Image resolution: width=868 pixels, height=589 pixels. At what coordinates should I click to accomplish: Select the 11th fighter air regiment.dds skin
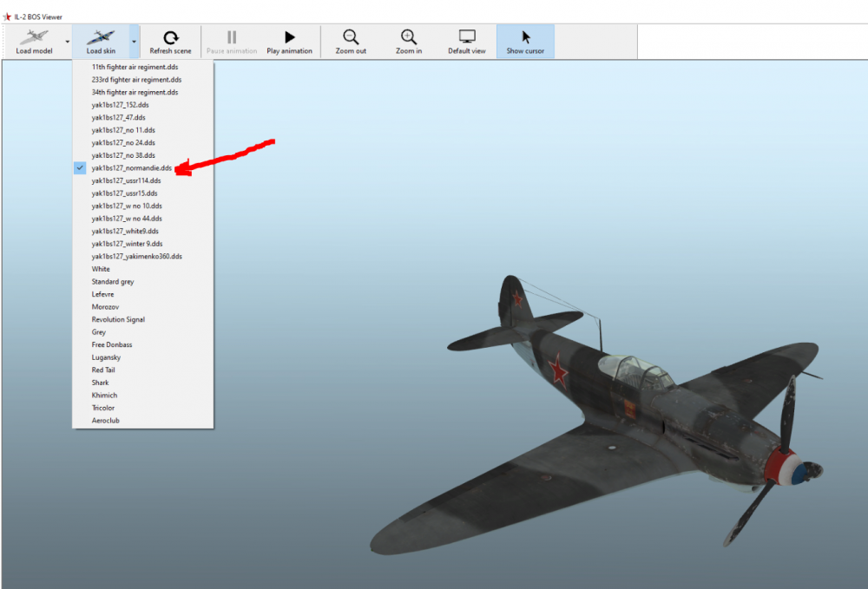(135, 67)
